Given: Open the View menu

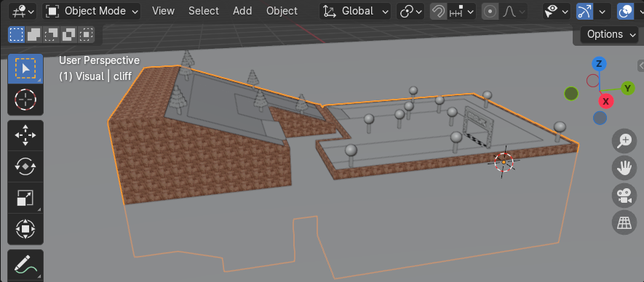Looking at the screenshot, I should coord(163,11).
